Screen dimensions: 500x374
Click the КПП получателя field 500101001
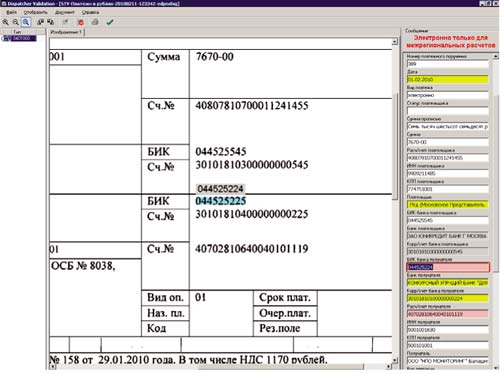(x=447, y=345)
